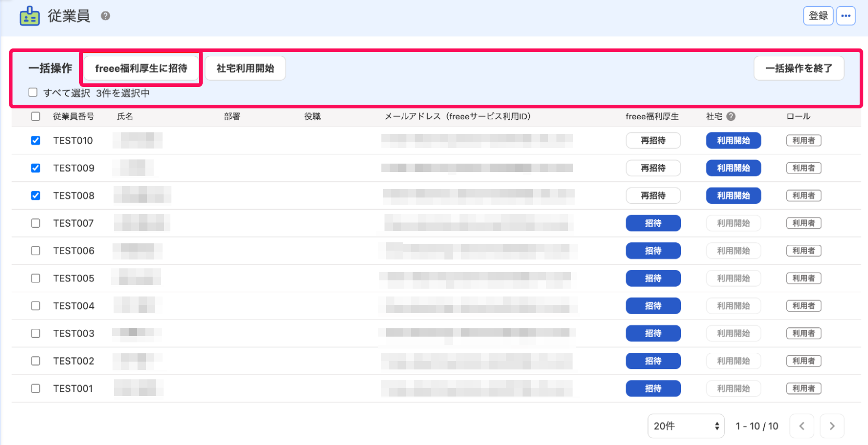Click the help icon next to 社宅 column
The image size is (868, 445).
coord(731,116)
